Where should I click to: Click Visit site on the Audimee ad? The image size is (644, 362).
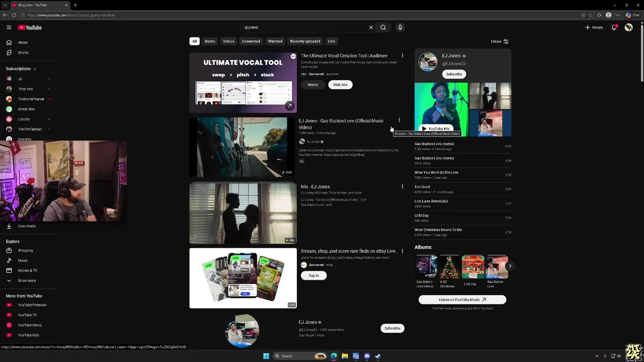(x=340, y=85)
